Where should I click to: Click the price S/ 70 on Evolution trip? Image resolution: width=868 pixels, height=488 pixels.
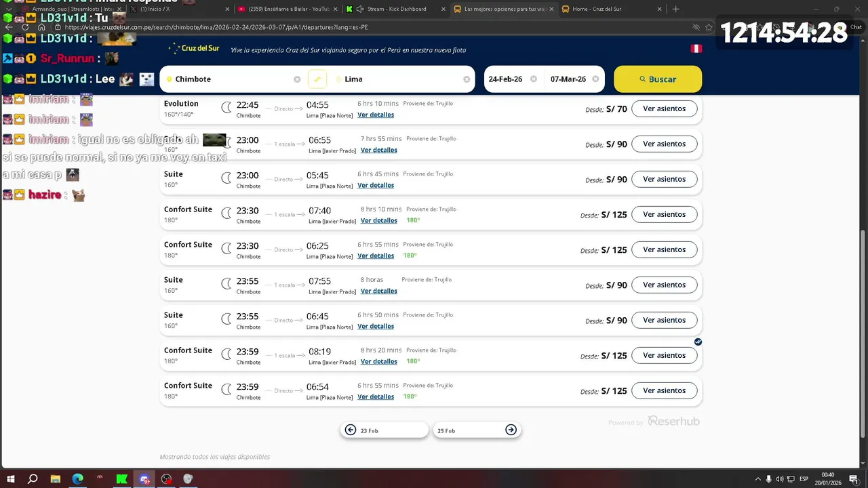[616, 108]
